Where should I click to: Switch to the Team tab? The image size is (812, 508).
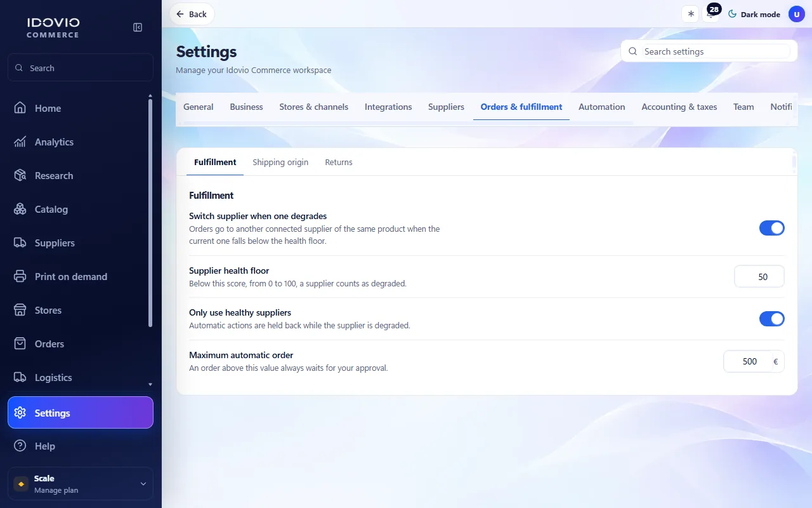coord(743,107)
